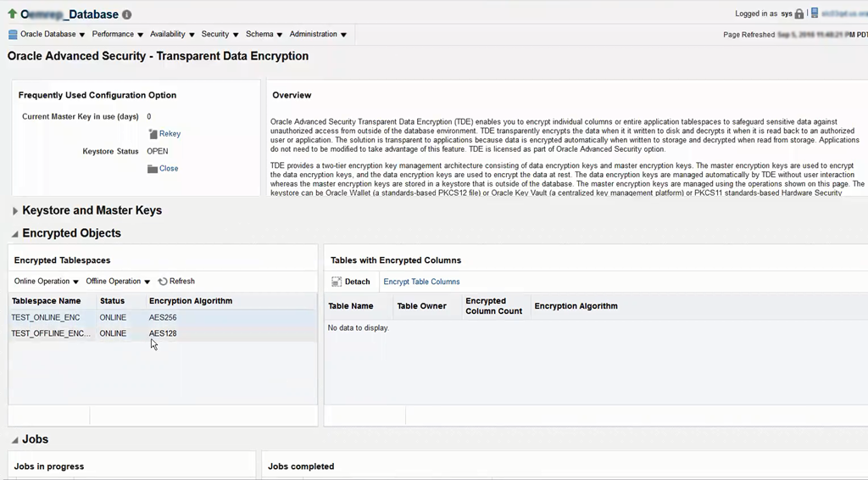This screenshot has height=480, width=868.
Task: Open the Availability menu
Action: (172, 34)
